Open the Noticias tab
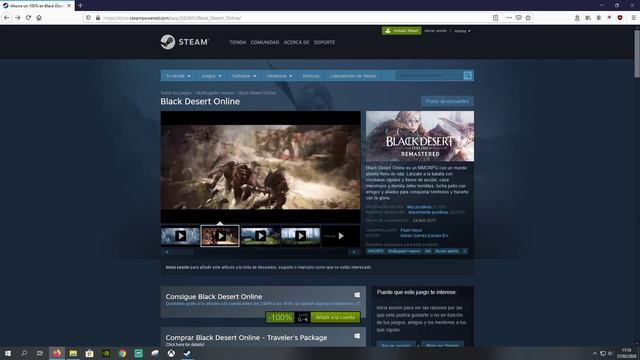The image size is (640, 360). [x=311, y=76]
